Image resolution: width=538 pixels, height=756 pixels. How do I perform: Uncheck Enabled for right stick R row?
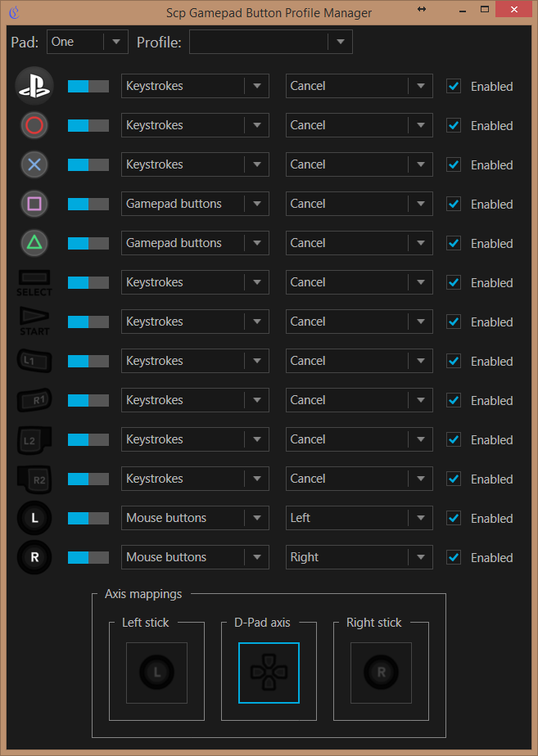coord(454,557)
